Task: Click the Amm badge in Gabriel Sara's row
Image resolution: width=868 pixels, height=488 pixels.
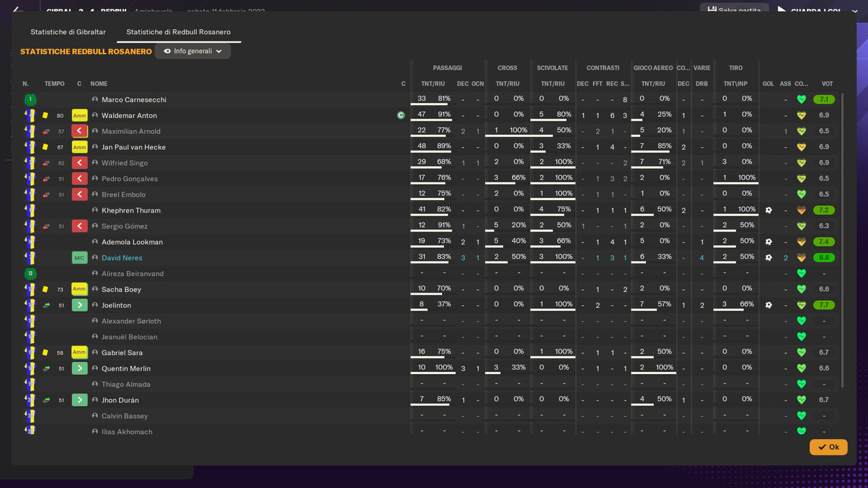Action: coord(79,352)
